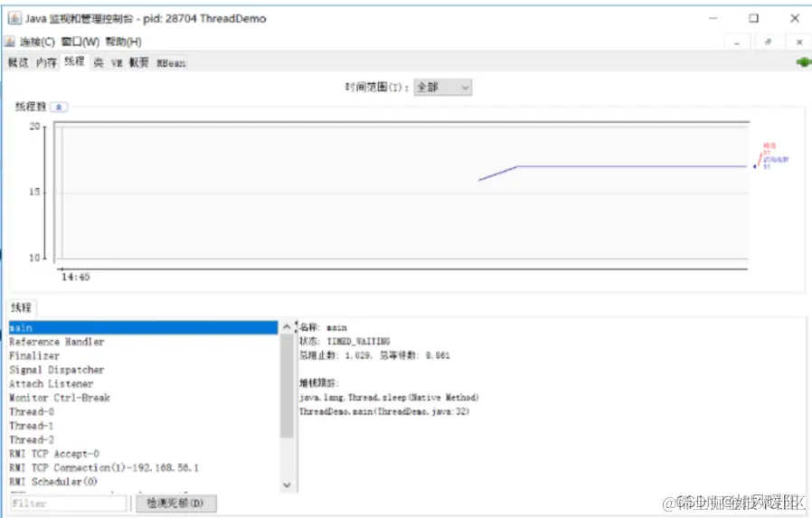Select the Finalizer thread
The width and height of the screenshot is (812, 518).
pos(144,355)
